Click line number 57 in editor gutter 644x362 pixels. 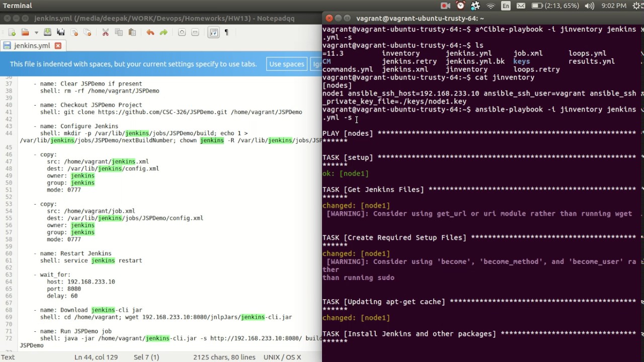click(9, 232)
